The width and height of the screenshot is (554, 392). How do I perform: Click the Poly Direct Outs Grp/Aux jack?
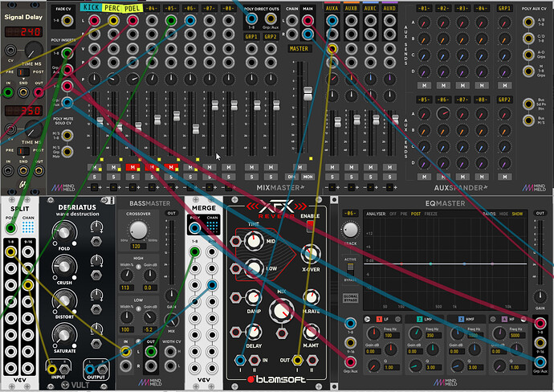pos(271,18)
